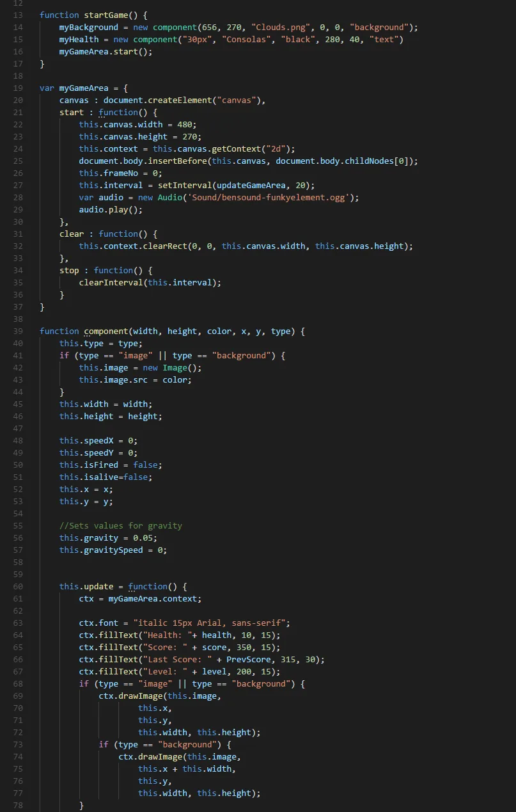Click the audio.play() statement
This screenshot has width=516, height=812.
(111, 209)
